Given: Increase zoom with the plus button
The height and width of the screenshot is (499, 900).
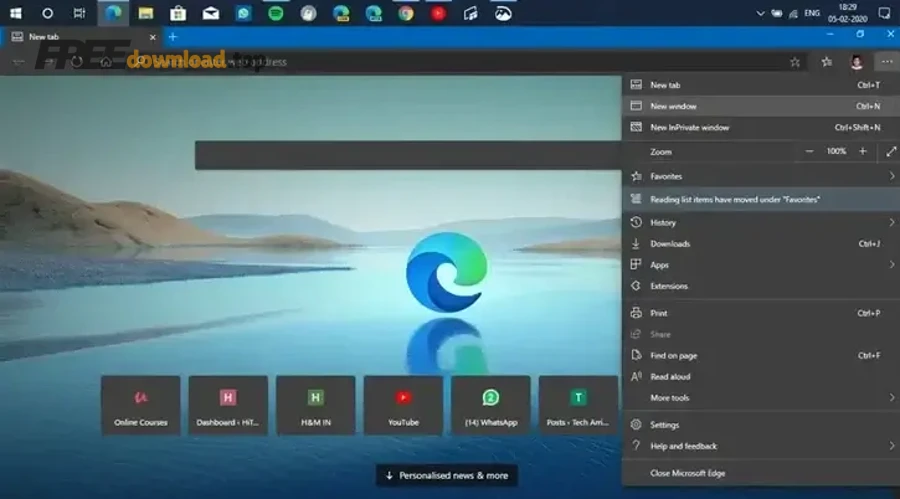Looking at the screenshot, I should (x=863, y=152).
